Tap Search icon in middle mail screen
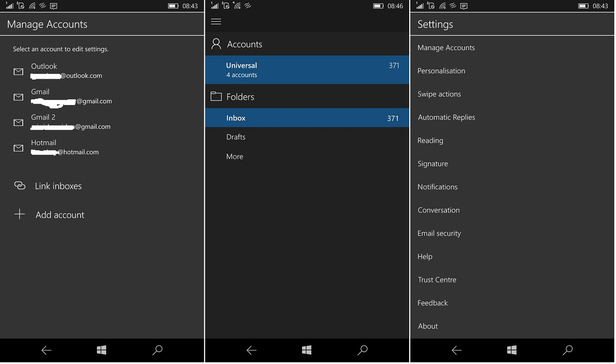Viewport: 616px width, 364px height. (x=363, y=350)
